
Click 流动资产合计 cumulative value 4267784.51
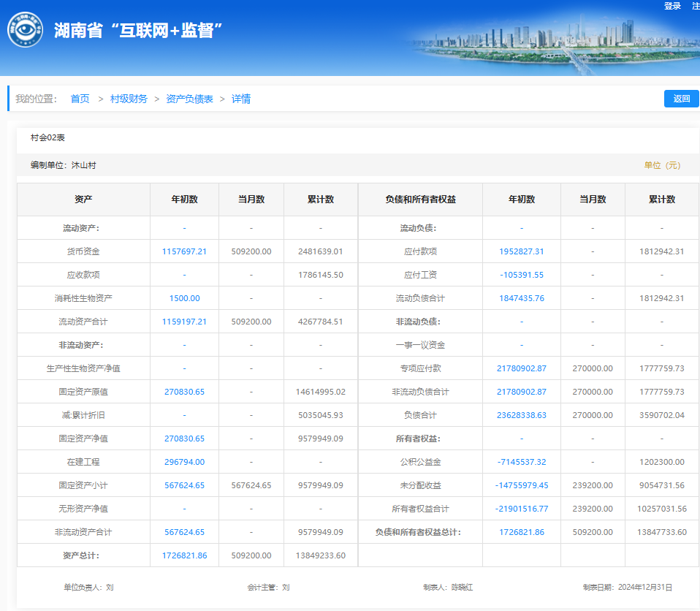click(321, 322)
